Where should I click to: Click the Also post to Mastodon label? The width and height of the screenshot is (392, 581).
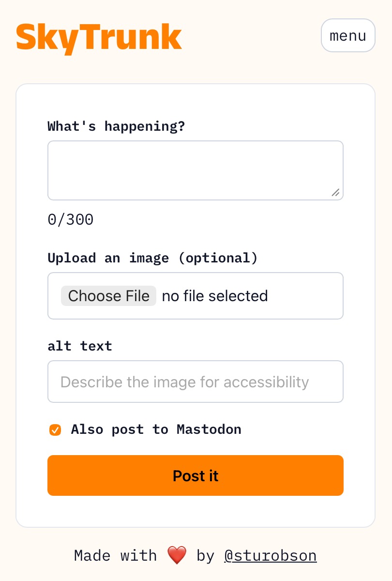(156, 429)
